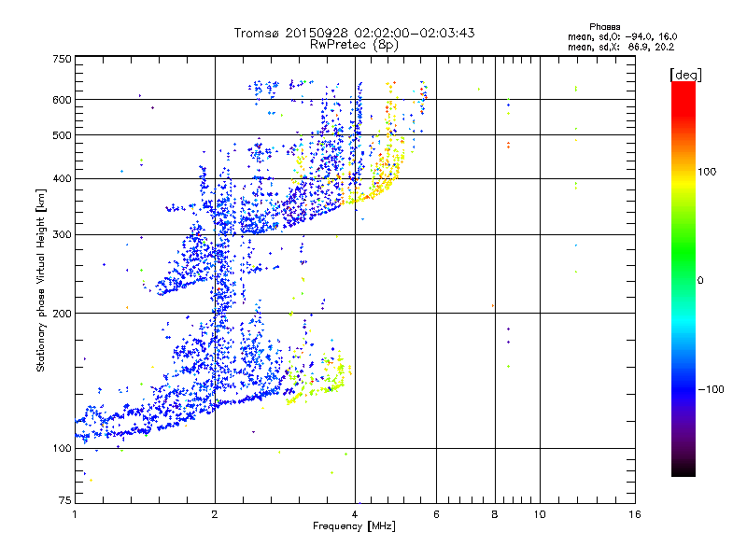
Task: Click the y-axis tick label '200'
Action: click(x=62, y=314)
